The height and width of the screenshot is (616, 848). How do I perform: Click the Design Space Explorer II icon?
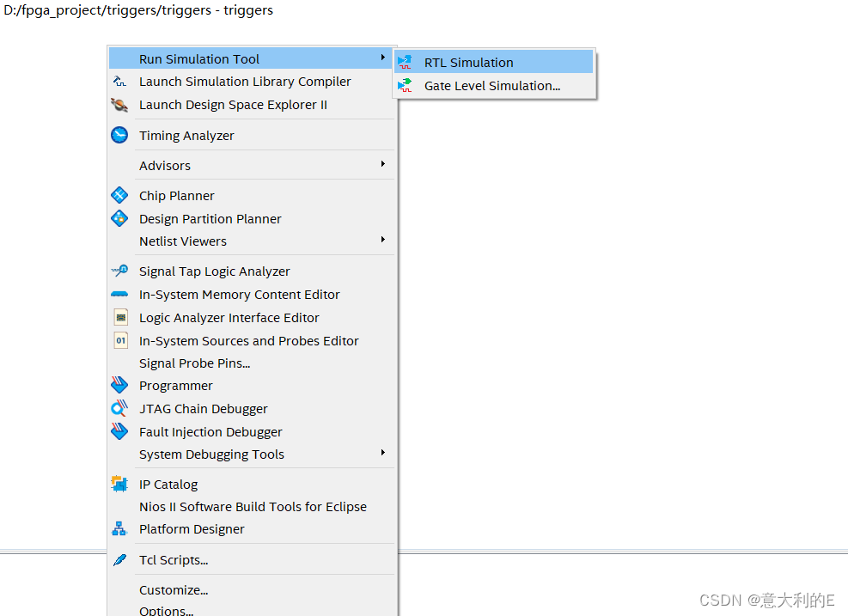119,105
